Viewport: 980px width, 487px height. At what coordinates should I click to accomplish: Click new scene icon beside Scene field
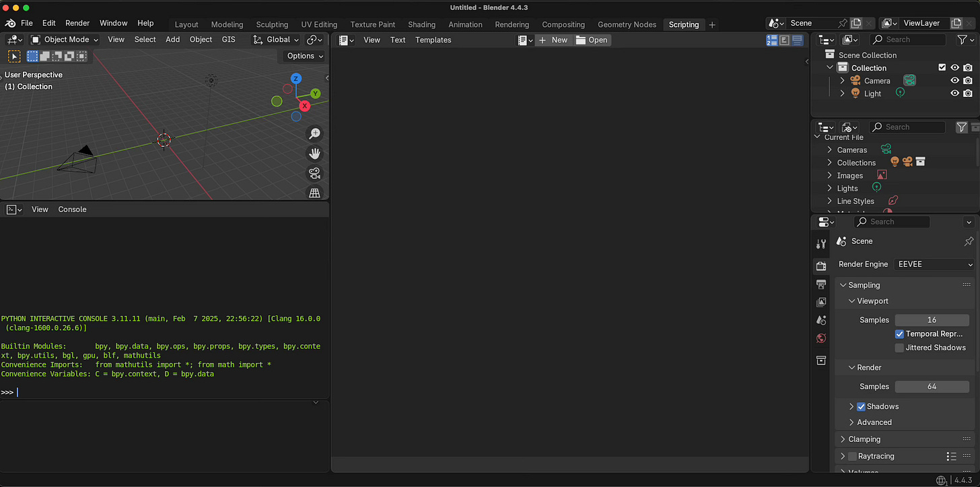[x=856, y=23]
